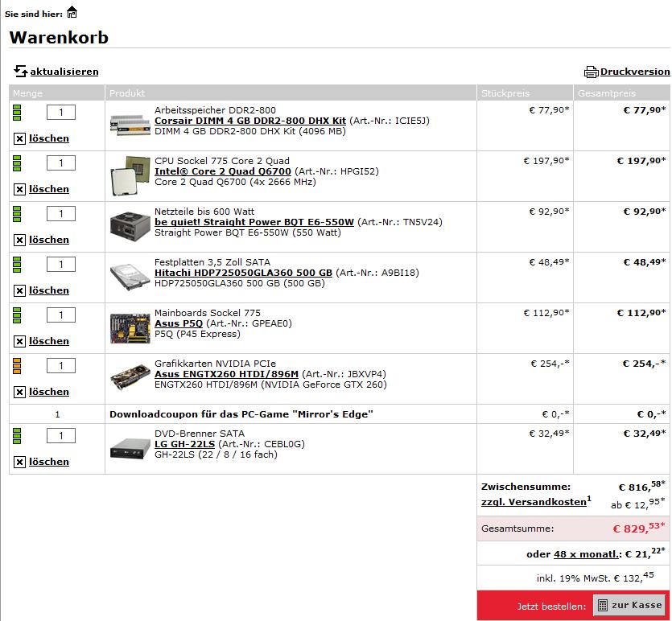Click green availability indicator for Corsair DIMM
This screenshot has width=672, height=621.
(x=17, y=113)
